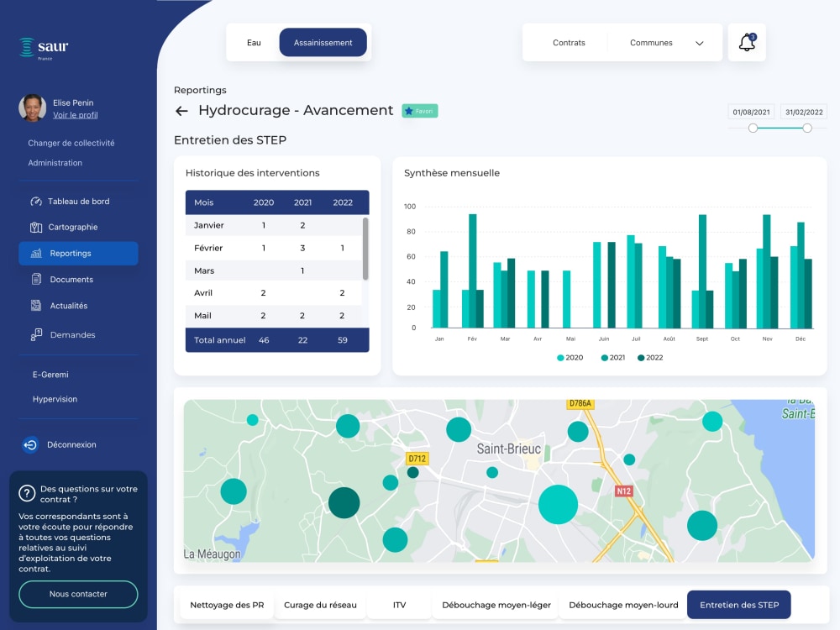840x630 pixels.
Task: Click the 31/02/2022 end date field
Action: (x=804, y=112)
